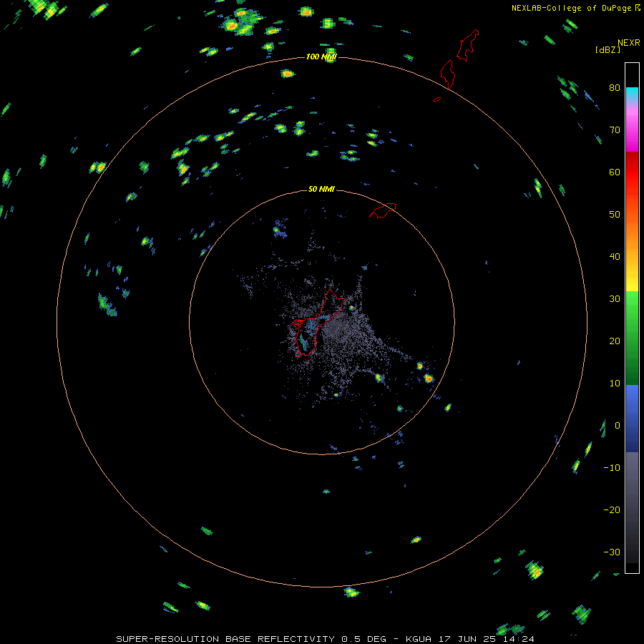Click the -20 value on the dBZ scale
The height and width of the screenshot is (644, 644).
click(x=612, y=510)
